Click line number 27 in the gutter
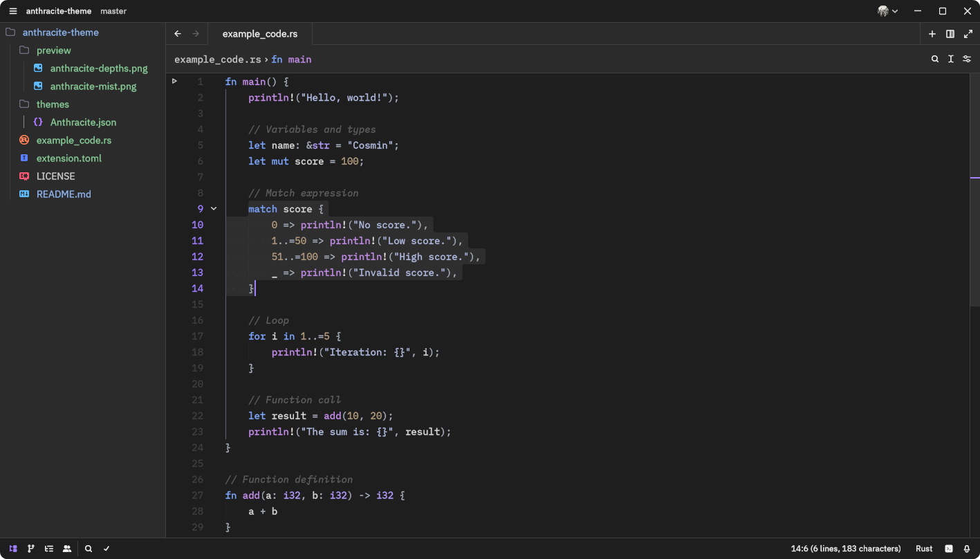Viewport: 980px width, 559px height. (198, 495)
